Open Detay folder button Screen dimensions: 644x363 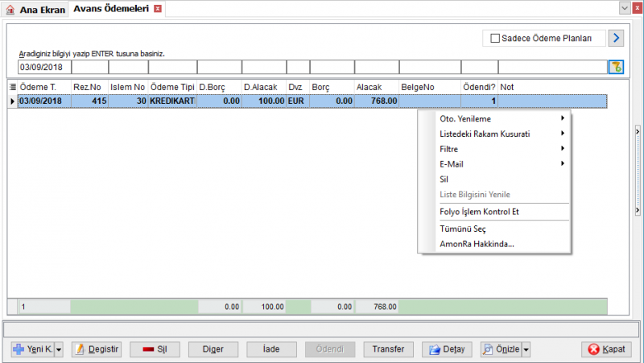[x=447, y=349]
